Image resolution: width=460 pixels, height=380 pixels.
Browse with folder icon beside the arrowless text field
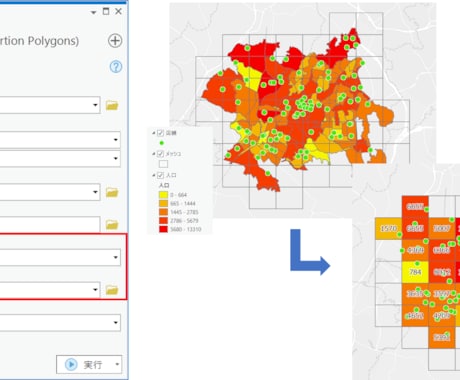pyautogui.click(x=112, y=225)
